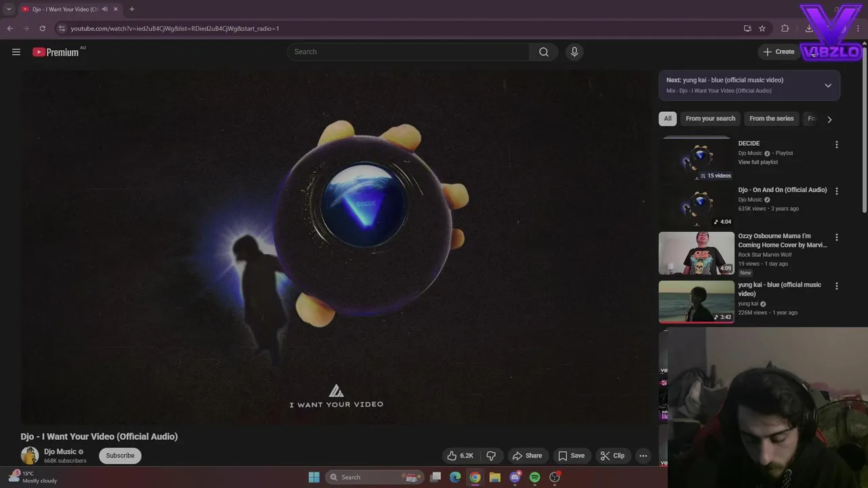The width and height of the screenshot is (868, 488).
Task: Open options for DECIDE playlist
Action: pos(837,144)
